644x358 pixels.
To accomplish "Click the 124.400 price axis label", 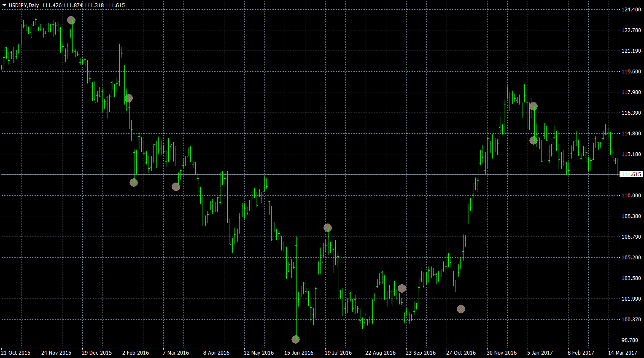I will tap(631, 10).
